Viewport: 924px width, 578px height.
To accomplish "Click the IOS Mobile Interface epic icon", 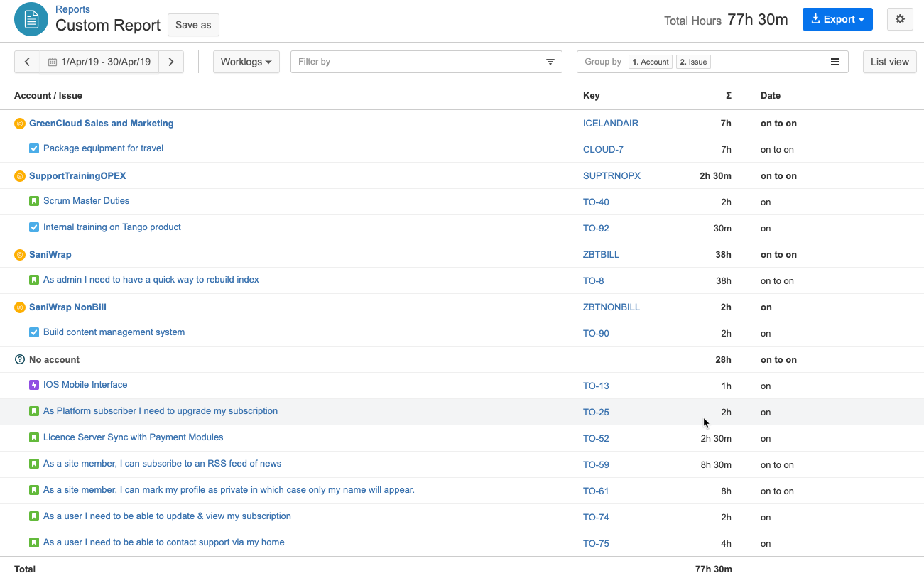I will click(x=34, y=385).
